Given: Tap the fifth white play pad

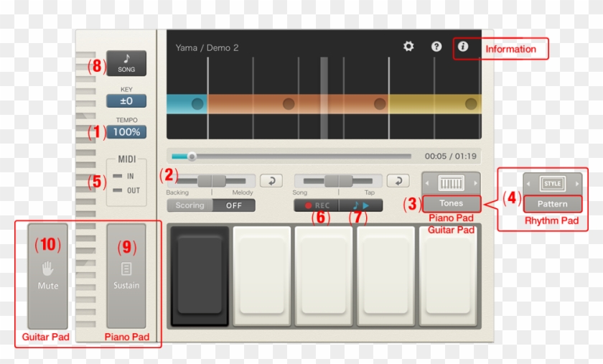Looking at the screenshot, I should pos(448,276).
